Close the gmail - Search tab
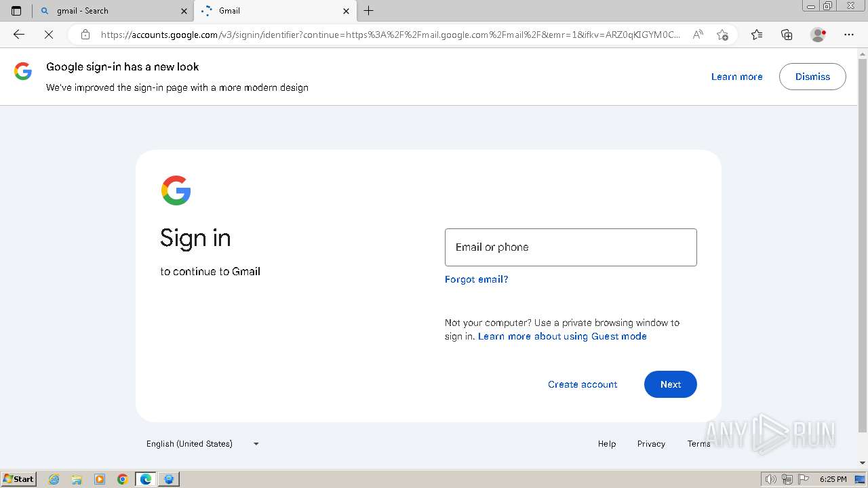The width and height of the screenshot is (868, 488). click(x=184, y=11)
